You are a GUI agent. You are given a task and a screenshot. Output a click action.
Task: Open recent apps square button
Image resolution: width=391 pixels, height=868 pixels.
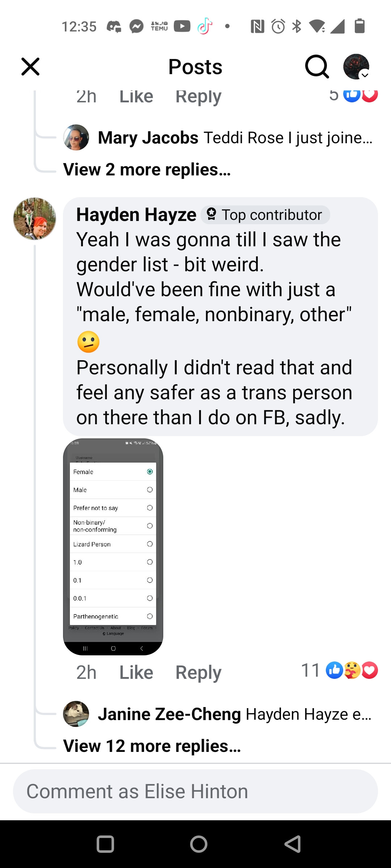(x=105, y=844)
